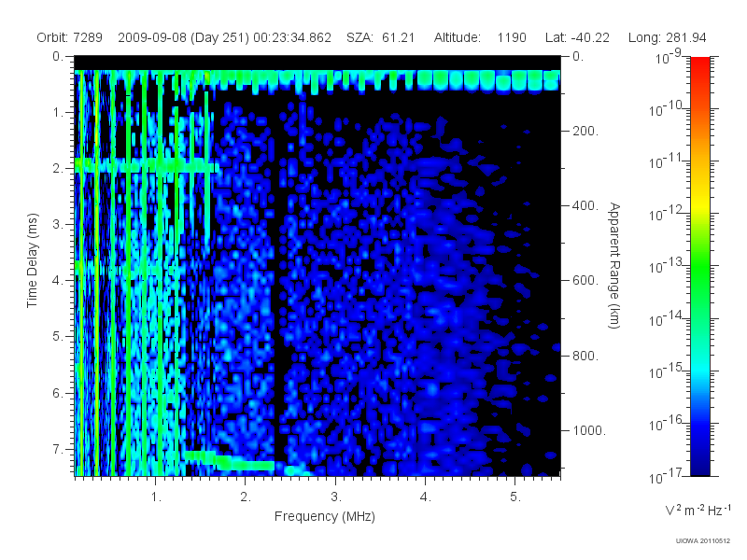This screenshot has height=560, width=747.
Task: Click the spectrogram plot area
Action: [x=317, y=266]
